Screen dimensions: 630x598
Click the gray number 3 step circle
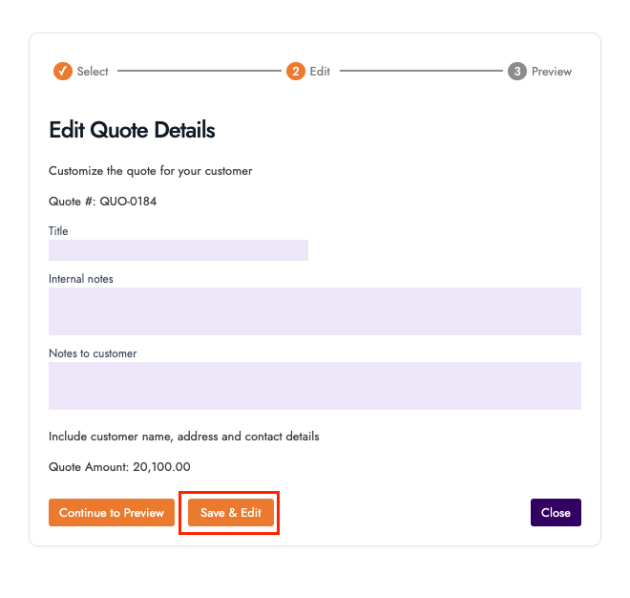point(516,71)
